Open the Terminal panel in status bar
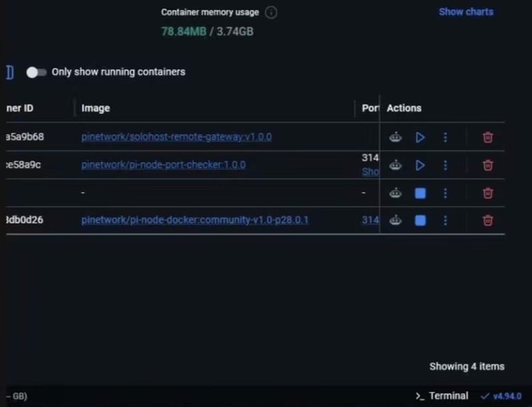532x407 pixels. (x=442, y=396)
